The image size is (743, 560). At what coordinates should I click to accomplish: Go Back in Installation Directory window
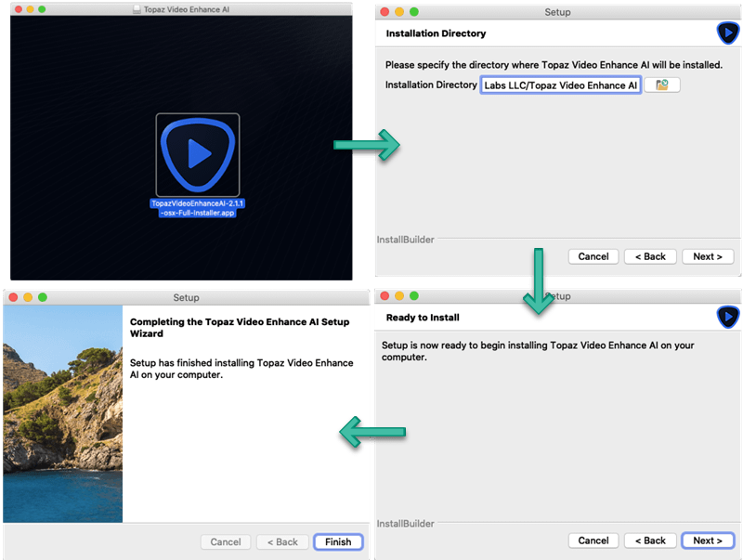[x=650, y=256]
